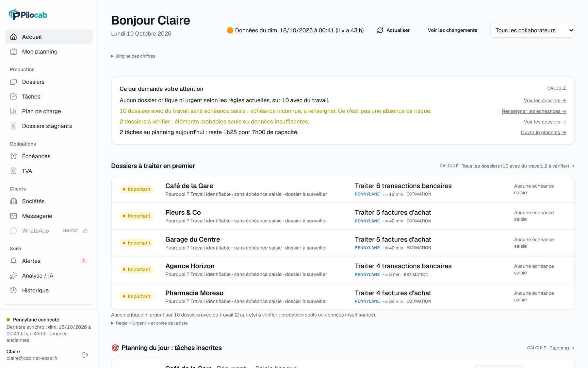Follow Ouvrir le planning link
This screenshot has height=368, width=588.
click(543, 132)
